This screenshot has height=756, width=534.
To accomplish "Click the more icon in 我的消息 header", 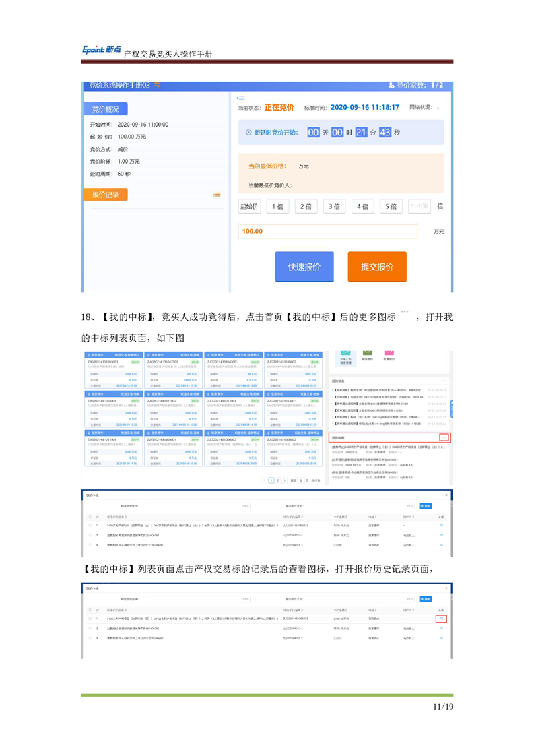I will coord(443,381).
